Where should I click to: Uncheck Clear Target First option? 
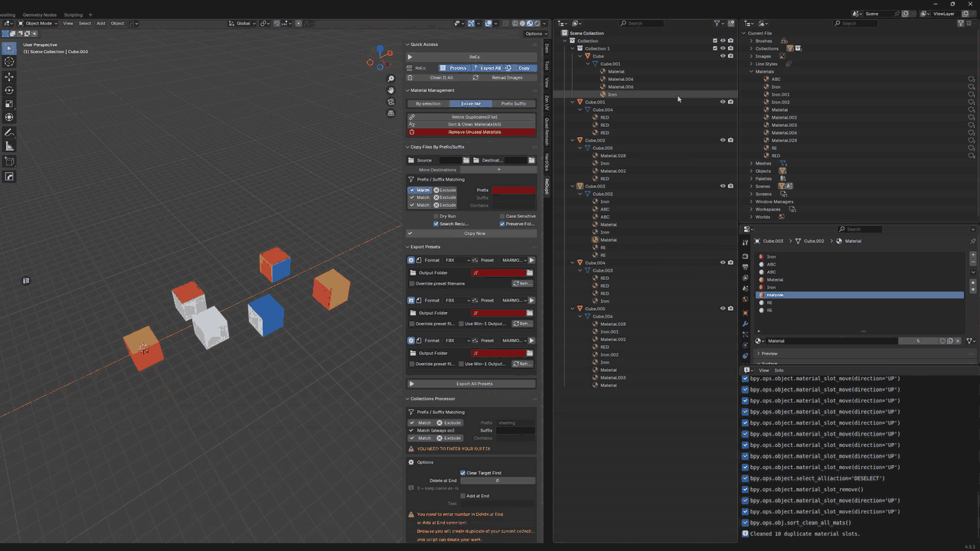click(462, 473)
